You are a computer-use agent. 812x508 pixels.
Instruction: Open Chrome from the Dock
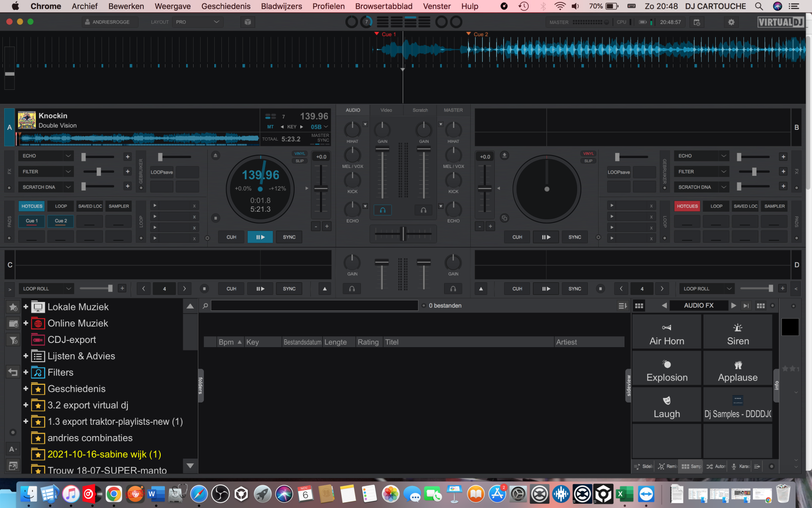point(114,494)
